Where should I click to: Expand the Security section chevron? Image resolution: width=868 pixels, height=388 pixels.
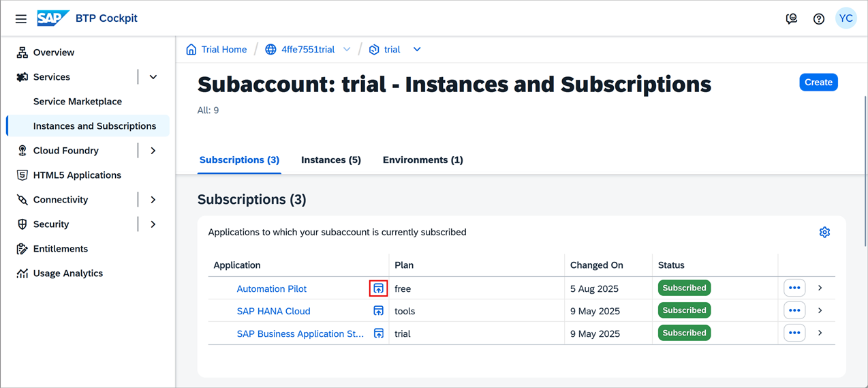(153, 224)
